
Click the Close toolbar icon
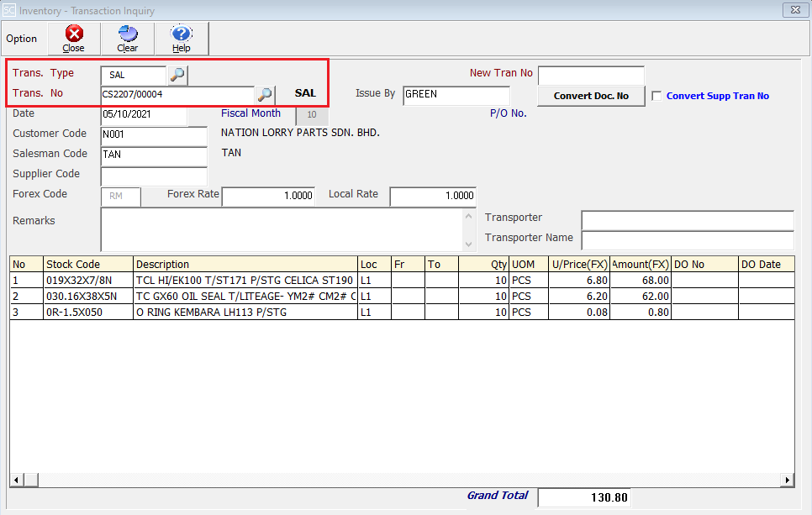74,39
